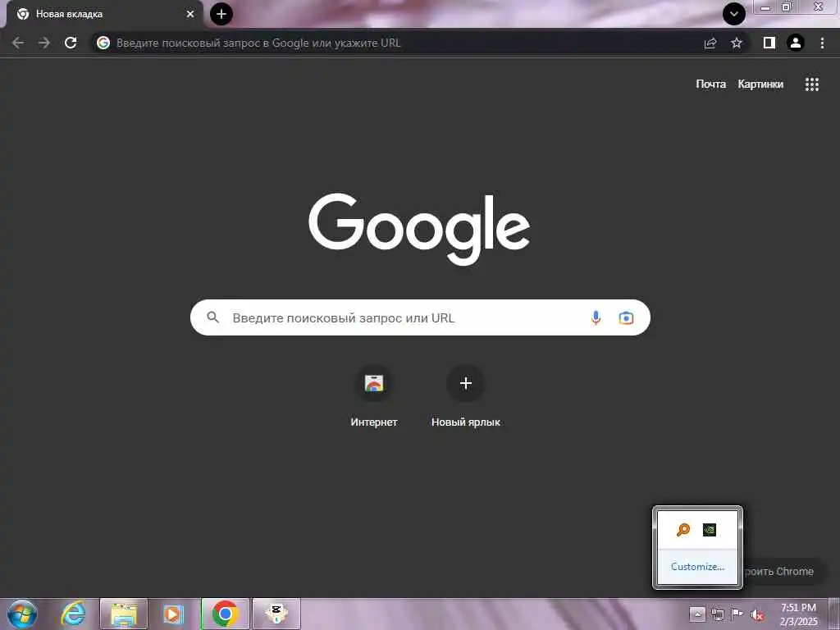
Task: Open the tab search dropdown arrow
Action: click(734, 14)
